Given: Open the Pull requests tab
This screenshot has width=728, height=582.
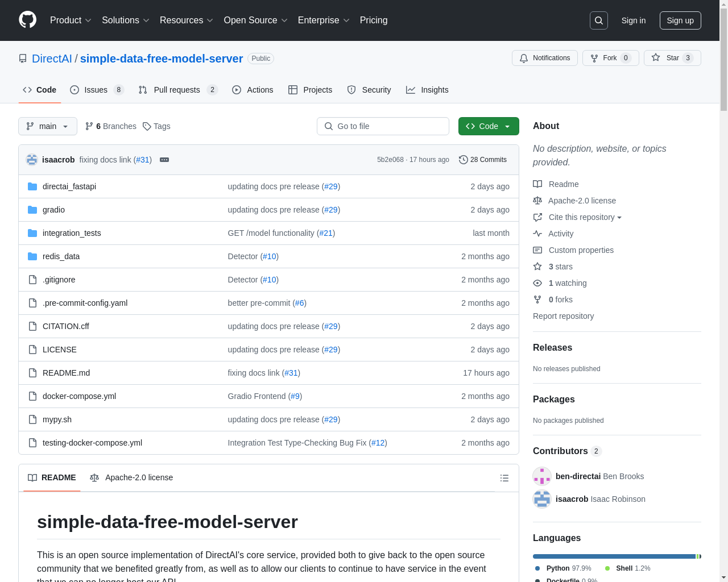Looking at the screenshot, I should click(x=178, y=90).
